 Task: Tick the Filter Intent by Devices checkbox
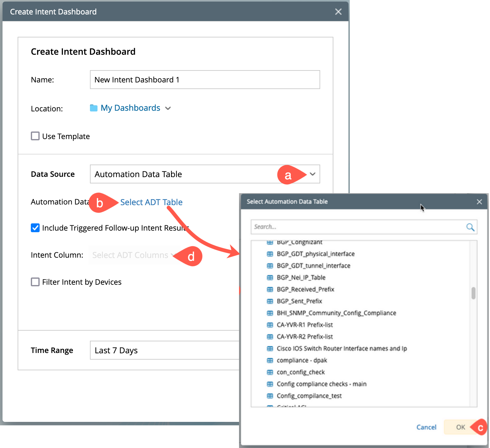[x=35, y=282]
